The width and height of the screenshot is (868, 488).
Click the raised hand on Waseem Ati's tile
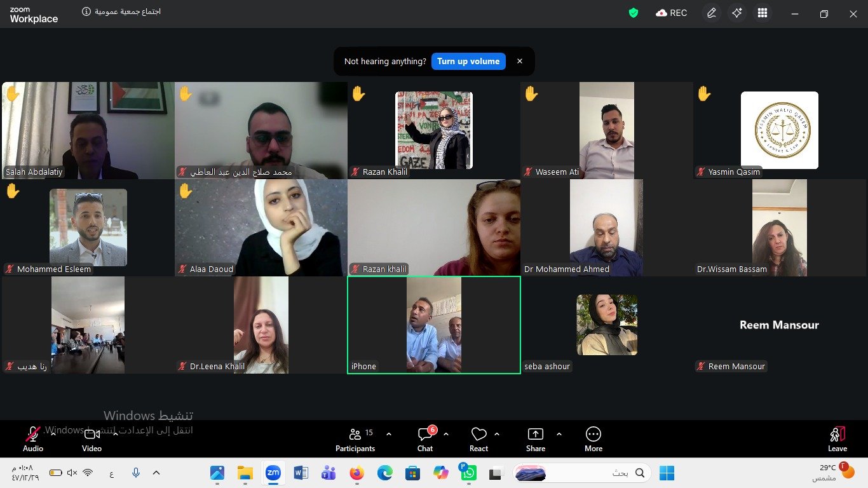coord(531,94)
